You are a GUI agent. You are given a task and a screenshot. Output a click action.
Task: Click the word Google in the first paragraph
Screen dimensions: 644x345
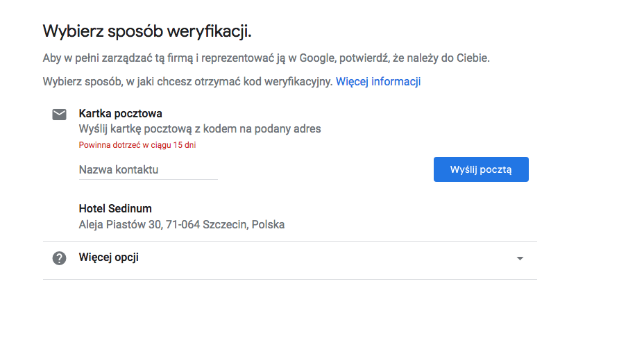click(x=317, y=58)
